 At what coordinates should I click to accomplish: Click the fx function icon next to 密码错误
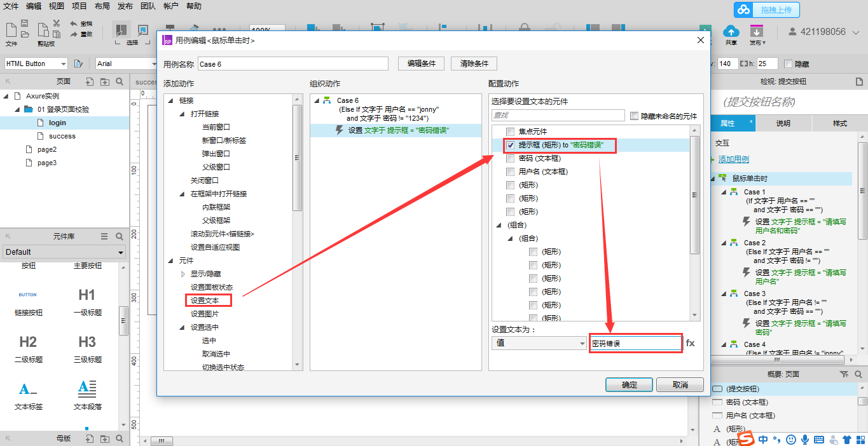[x=691, y=343]
